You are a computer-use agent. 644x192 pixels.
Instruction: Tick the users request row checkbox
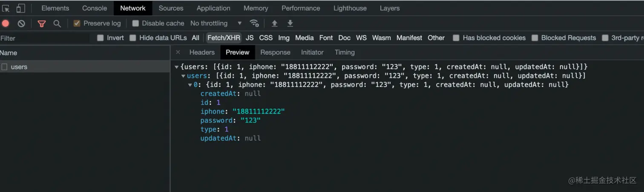(5, 67)
